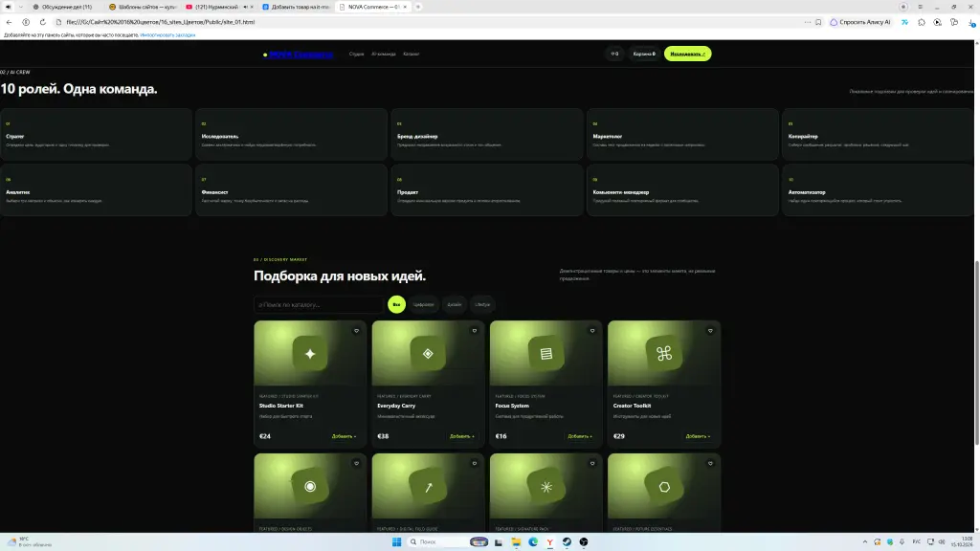The image size is (980, 551).
Task: Open the 'Каталог' navigation link
Action: tap(412, 54)
